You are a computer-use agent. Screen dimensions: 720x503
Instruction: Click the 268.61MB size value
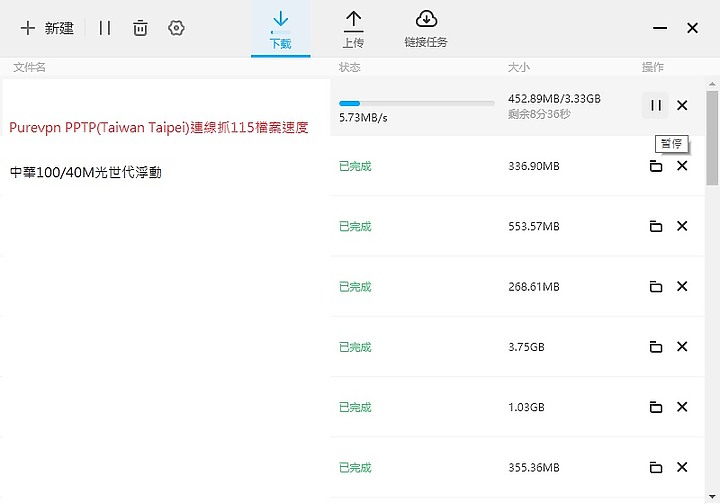point(534,287)
